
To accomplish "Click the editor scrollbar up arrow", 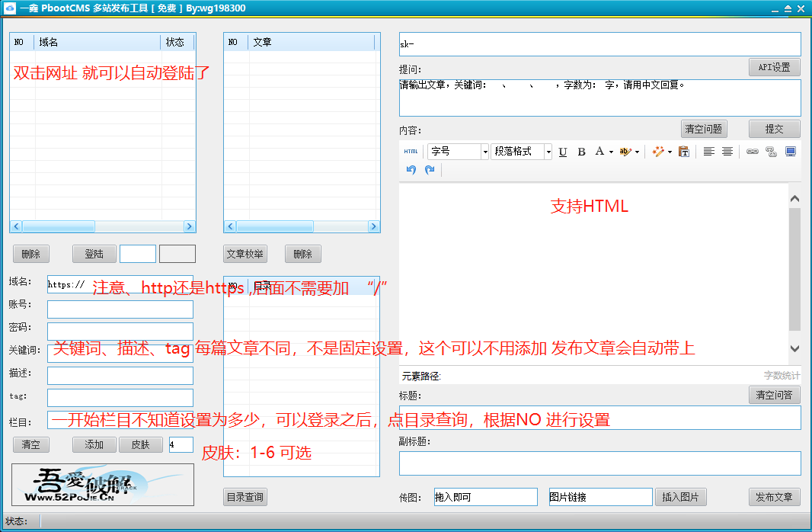I will 795,199.
